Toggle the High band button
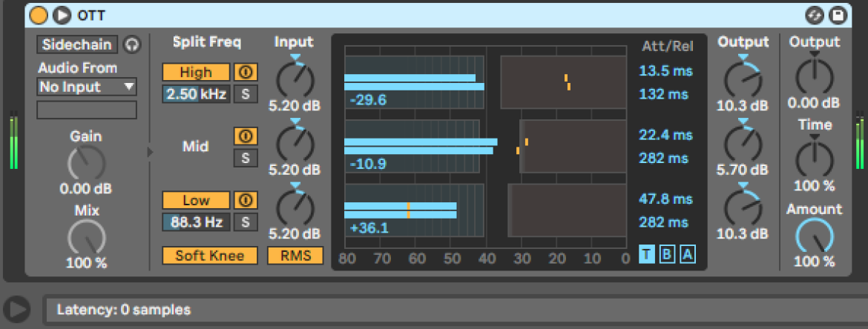This screenshot has width=868, height=329. tap(196, 72)
